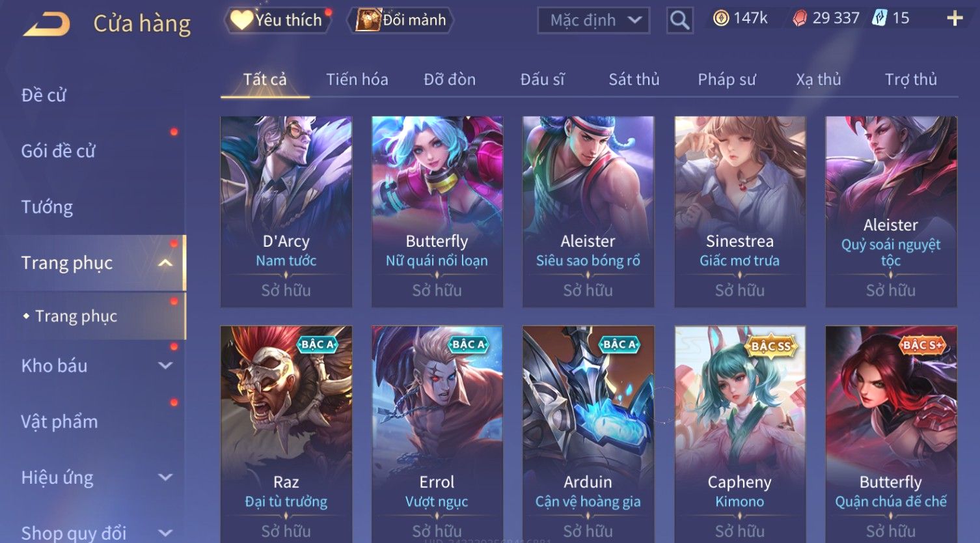The height and width of the screenshot is (543, 980).
Task: Open Gói đề cử in sidebar
Action: 58,151
